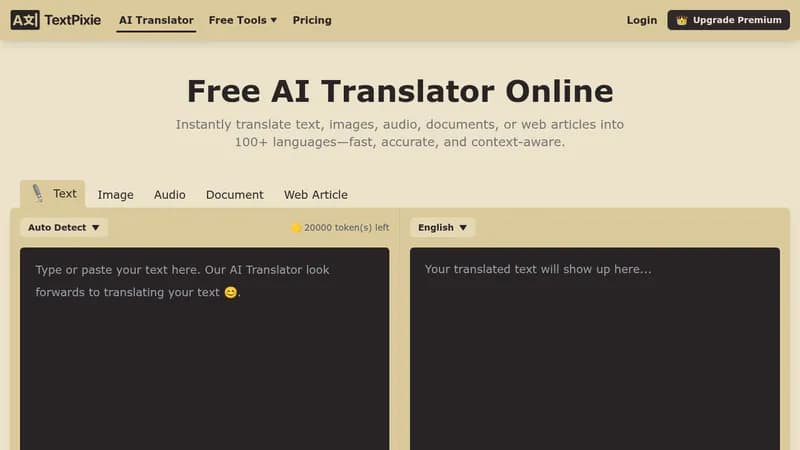The width and height of the screenshot is (800, 450).
Task: Click the TextPixie logo icon
Action: pyautogui.click(x=25, y=20)
